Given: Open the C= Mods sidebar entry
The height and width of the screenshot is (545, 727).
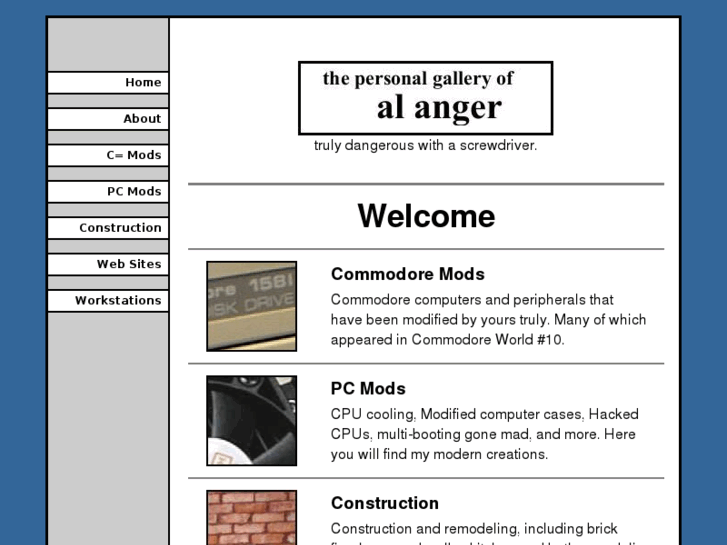Looking at the screenshot, I should pos(108,155).
